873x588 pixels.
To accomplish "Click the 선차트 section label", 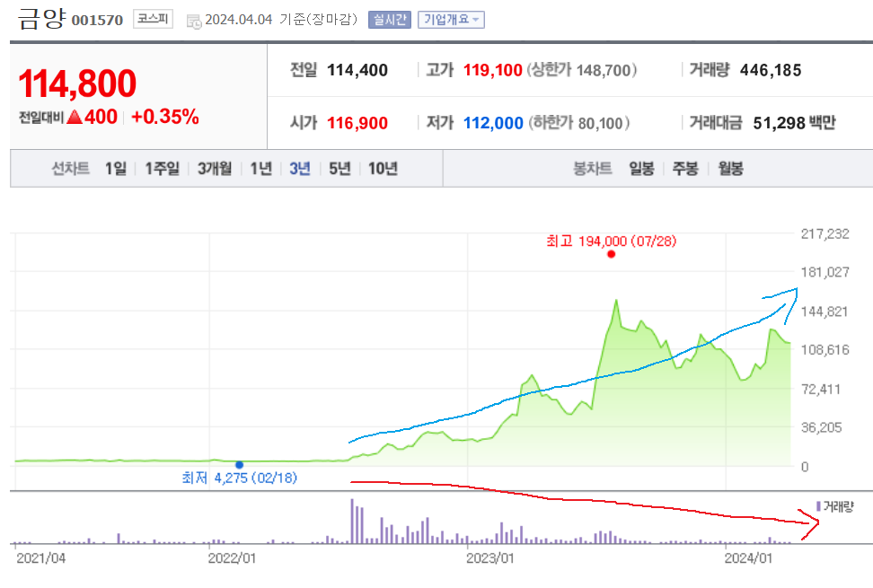I will pos(70,169).
